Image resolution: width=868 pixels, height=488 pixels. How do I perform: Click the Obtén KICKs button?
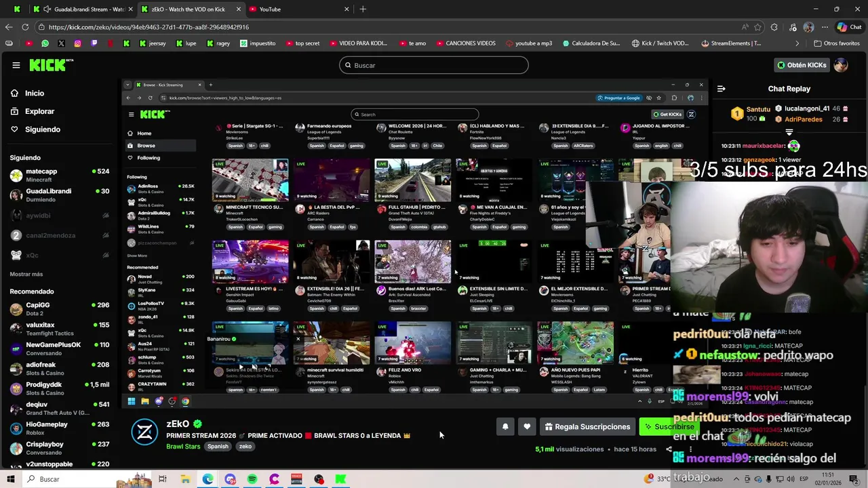click(x=802, y=65)
